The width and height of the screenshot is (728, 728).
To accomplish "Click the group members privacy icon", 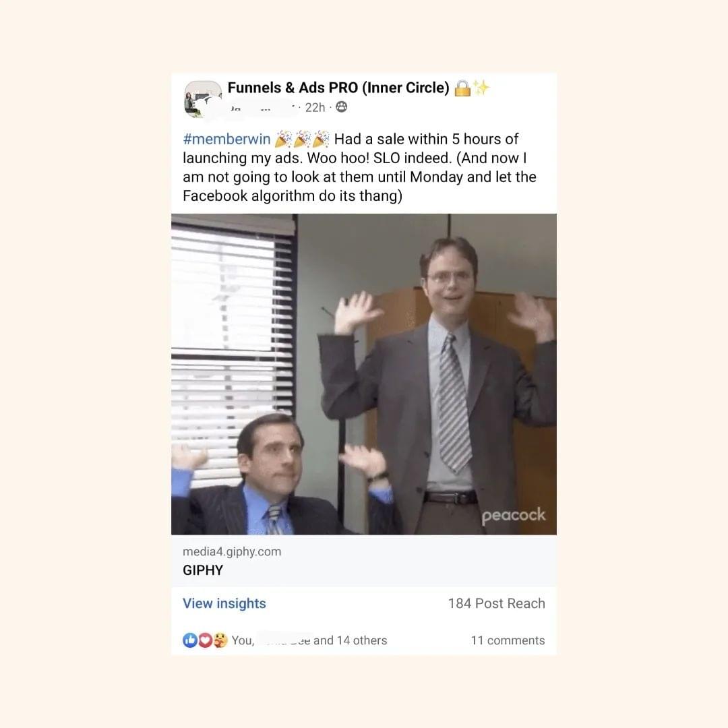I will [x=341, y=107].
